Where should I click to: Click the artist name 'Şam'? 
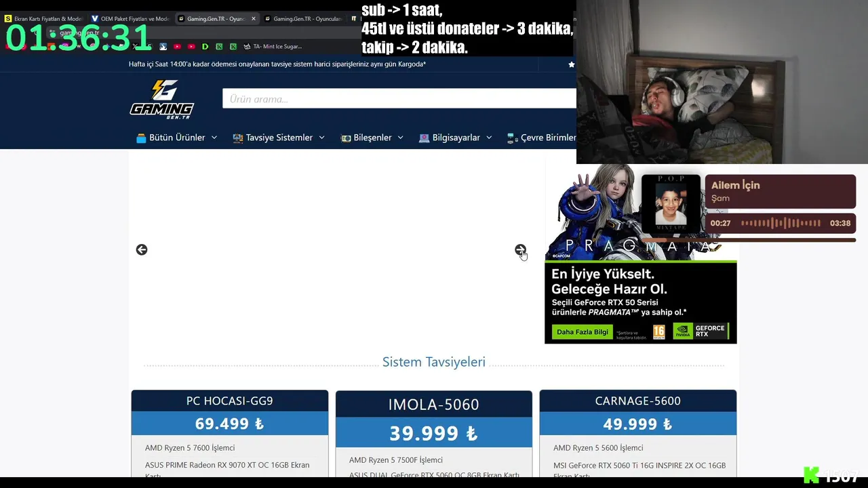(x=721, y=199)
